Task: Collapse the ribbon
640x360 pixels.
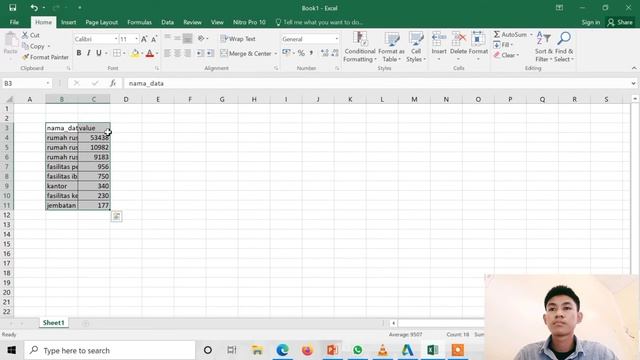Action: point(634,68)
